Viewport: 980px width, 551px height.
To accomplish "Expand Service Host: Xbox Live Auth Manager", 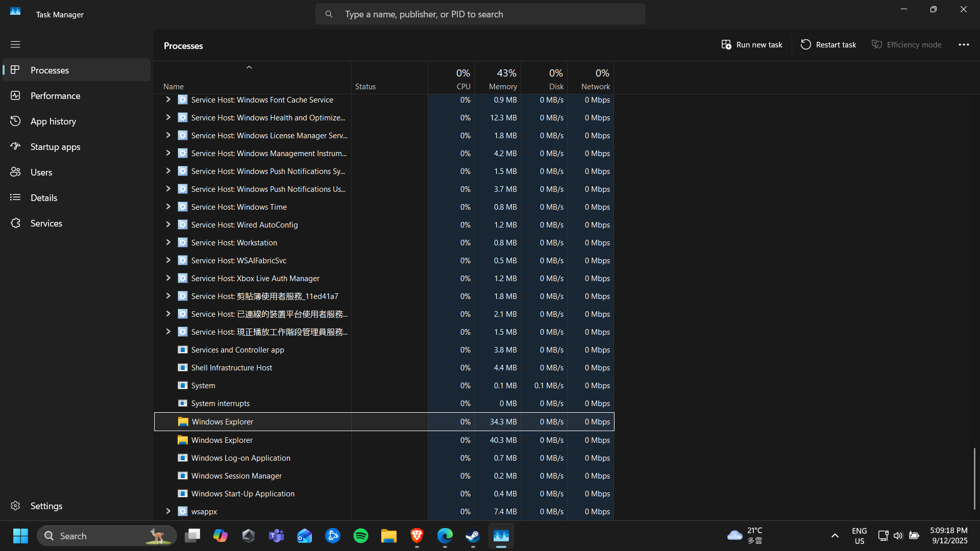I will [168, 278].
